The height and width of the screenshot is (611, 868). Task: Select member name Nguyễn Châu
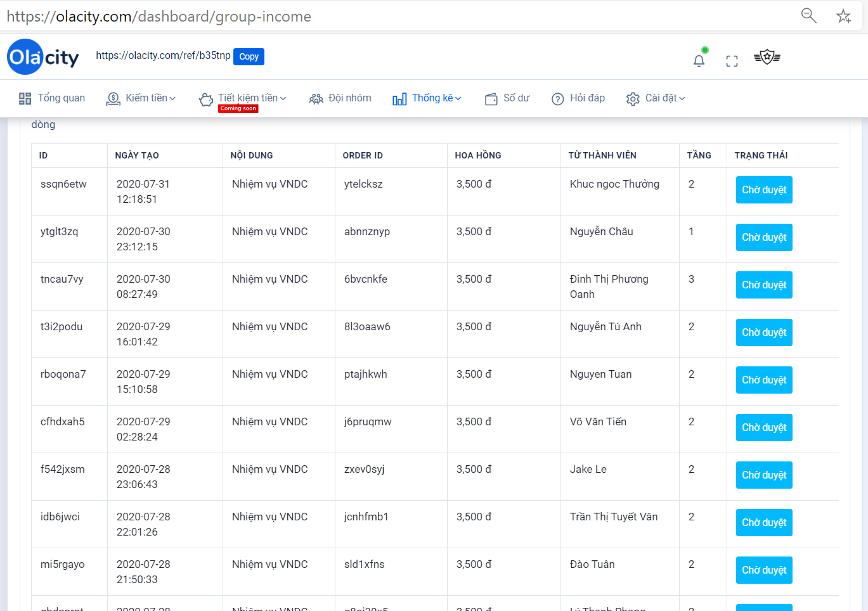pos(601,232)
